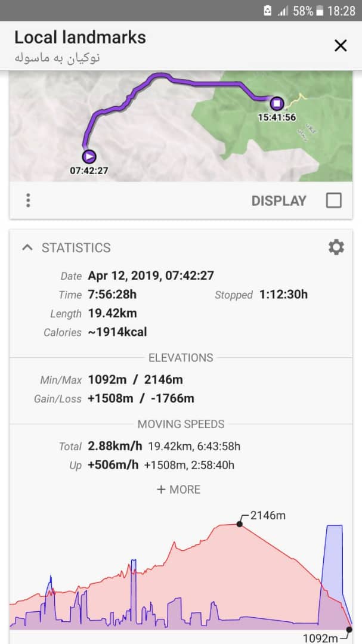
Task: Enable the DISPLAY checkbox
Action: pyautogui.click(x=334, y=200)
